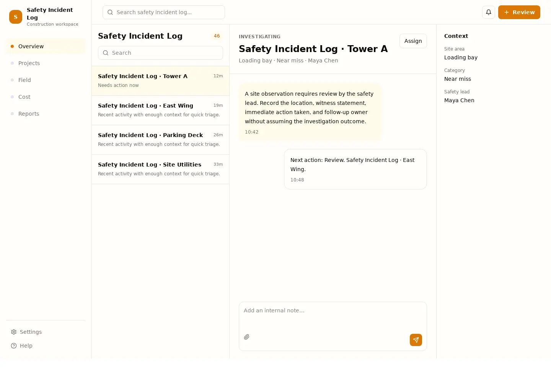Attach a file with the paperclip icon

(x=247, y=337)
